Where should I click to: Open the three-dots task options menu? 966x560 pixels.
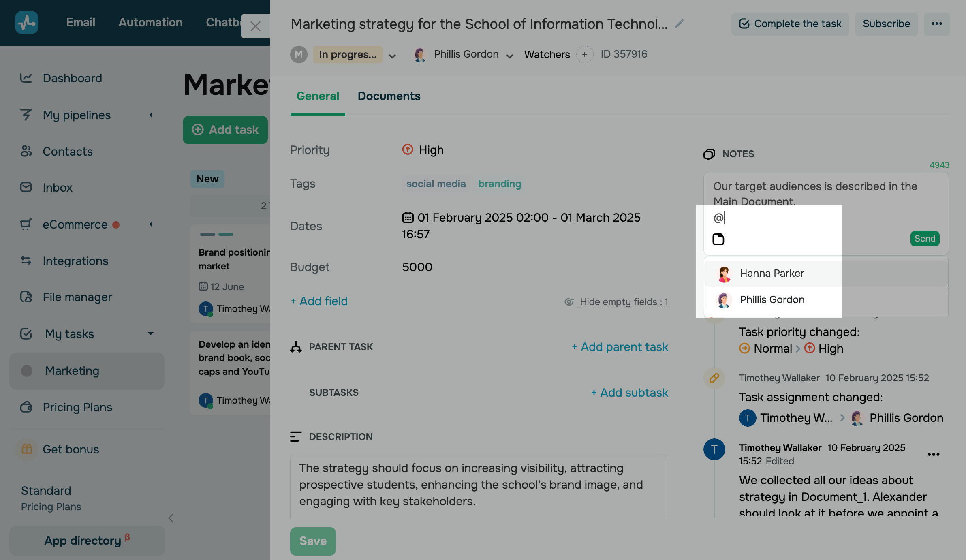[936, 24]
